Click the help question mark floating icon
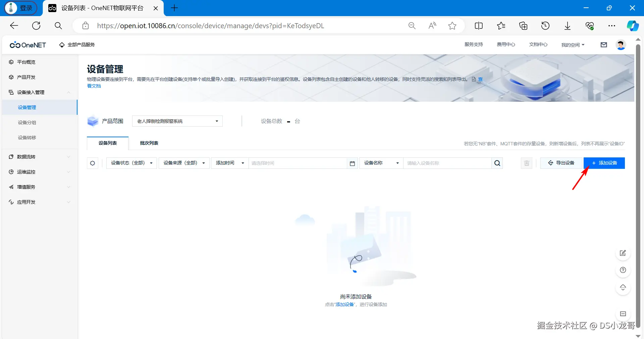The image size is (644, 339). [x=623, y=270]
